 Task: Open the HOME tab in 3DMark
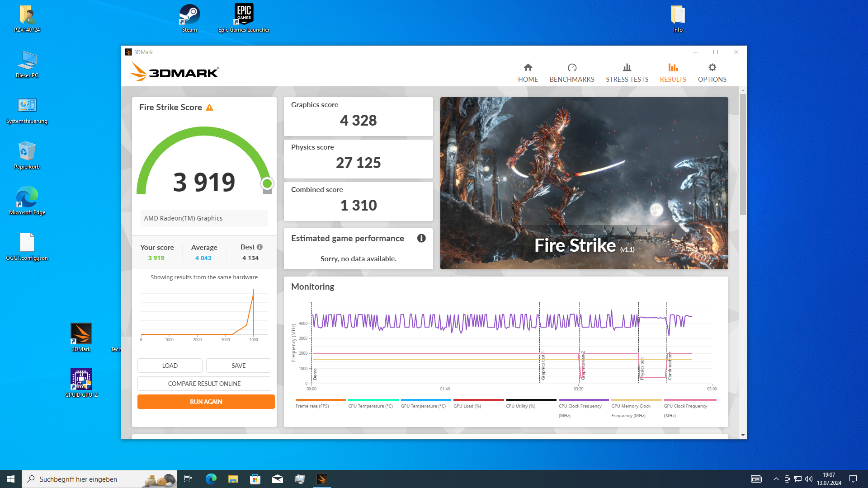[528, 73]
